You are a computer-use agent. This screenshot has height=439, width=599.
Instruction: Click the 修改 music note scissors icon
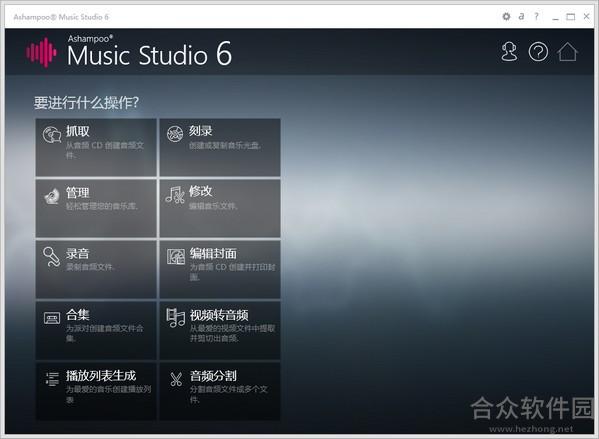[x=175, y=194]
